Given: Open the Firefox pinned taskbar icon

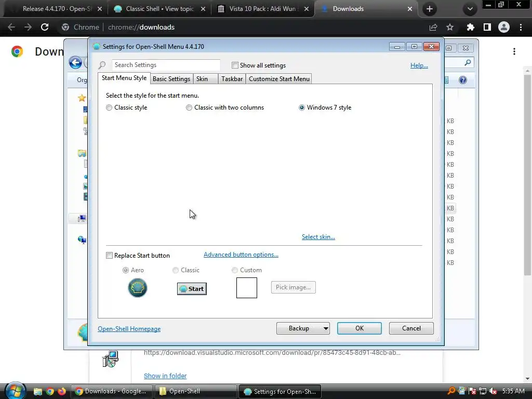Looking at the screenshot, I should [62, 392].
